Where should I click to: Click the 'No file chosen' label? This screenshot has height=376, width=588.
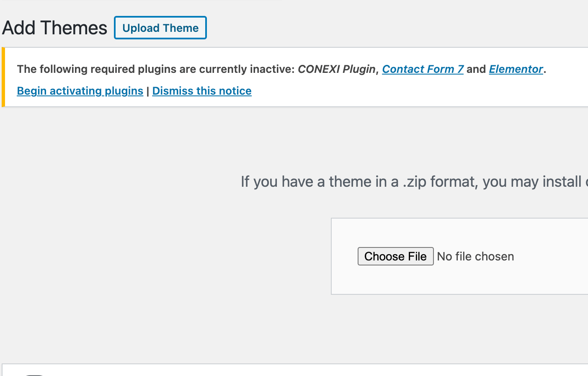click(x=475, y=256)
